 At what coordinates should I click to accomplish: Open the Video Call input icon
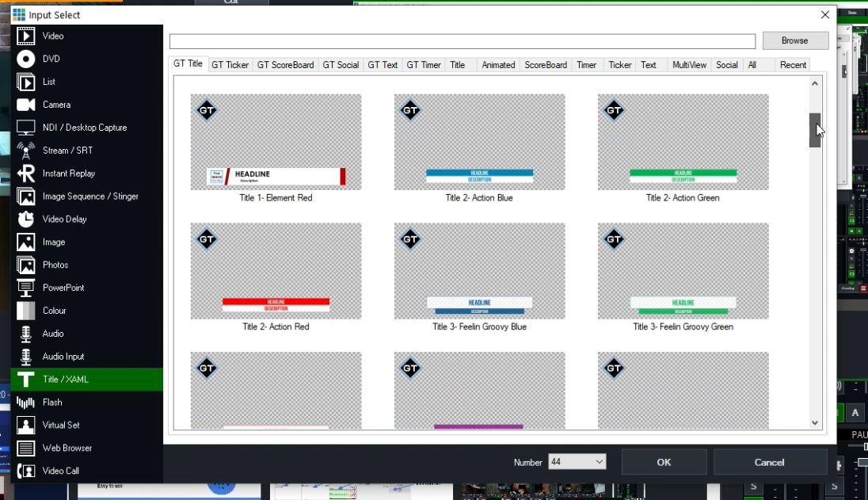(x=26, y=471)
